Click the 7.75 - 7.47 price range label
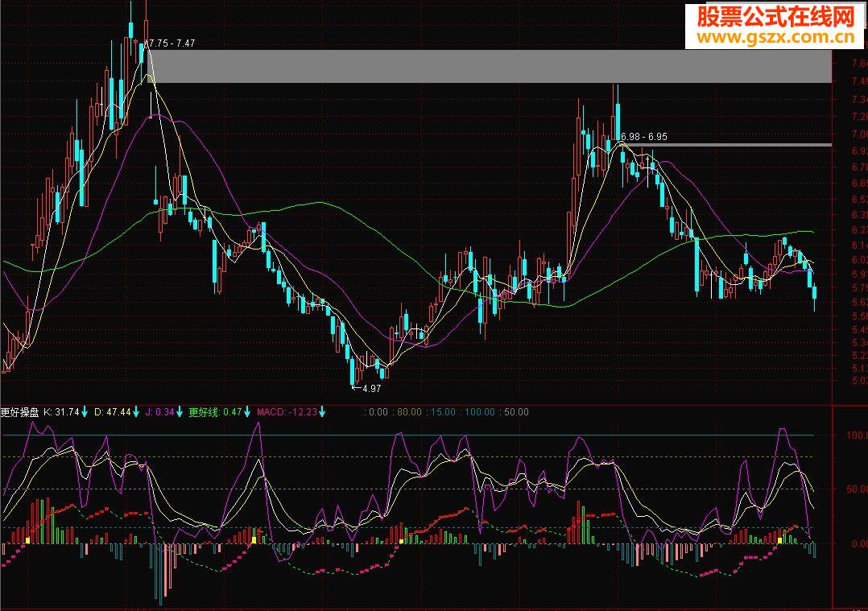868x611 pixels. (x=172, y=43)
